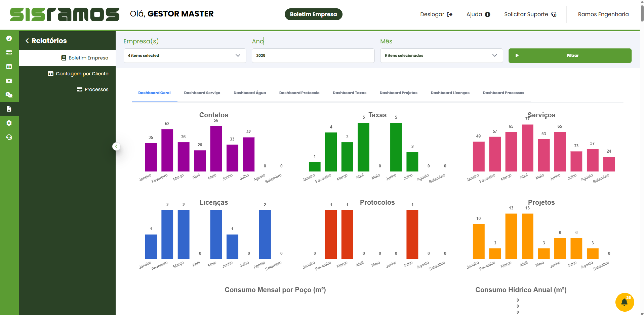The image size is (644, 315).
Task: Switch to Dashboard Água tab
Action: [x=250, y=93]
